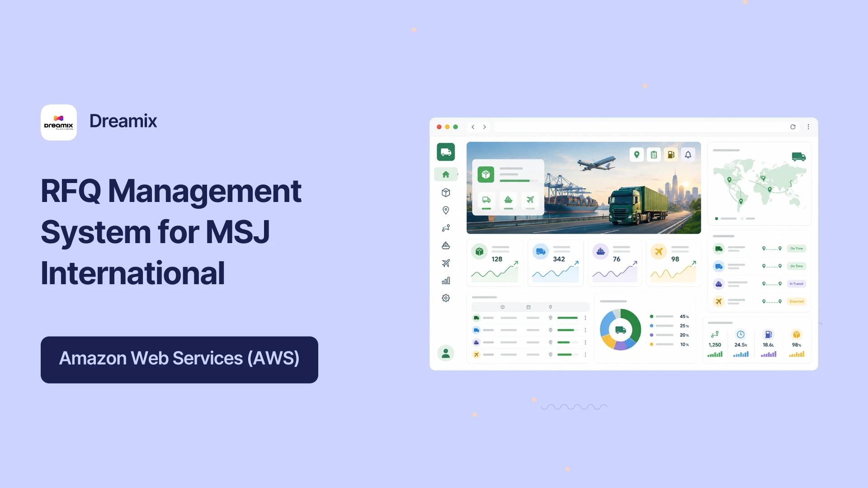Open the package box sidebar icon
Viewport: 868px width, 488px height.
click(x=446, y=192)
